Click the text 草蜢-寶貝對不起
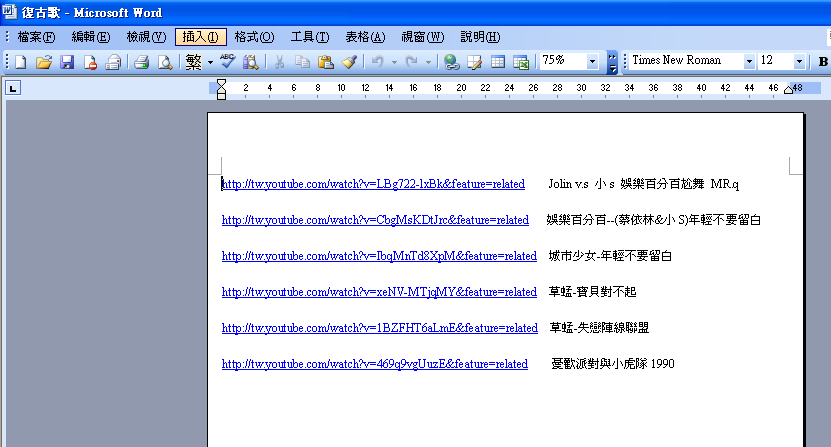 click(593, 292)
